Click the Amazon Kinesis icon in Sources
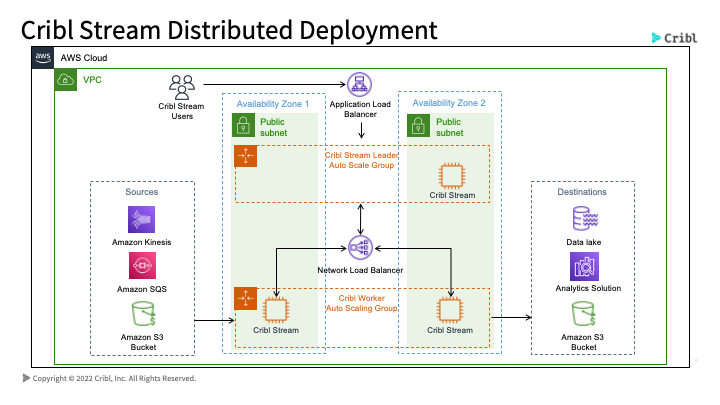 pyautogui.click(x=141, y=220)
